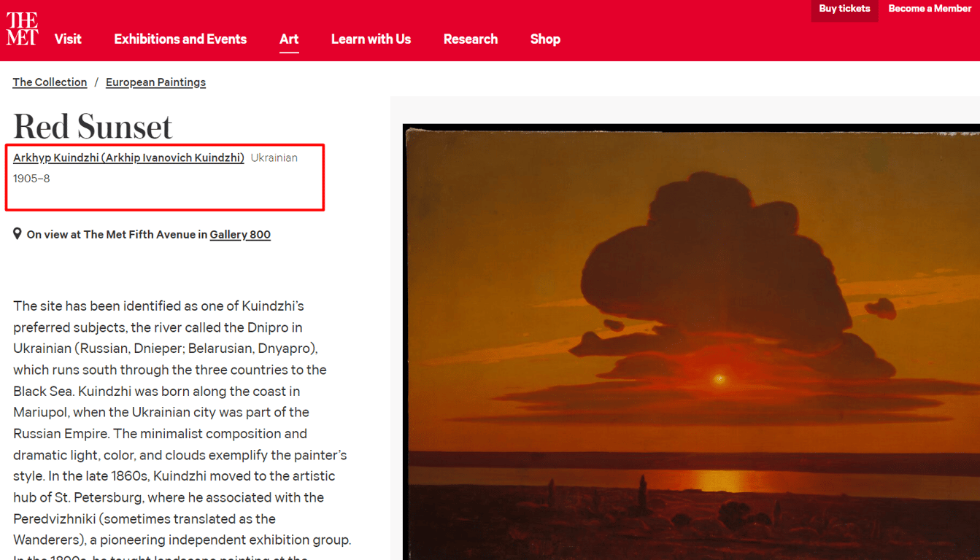980x560 pixels.
Task: Open the Exhibitions and Events menu
Action: (180, 39)
